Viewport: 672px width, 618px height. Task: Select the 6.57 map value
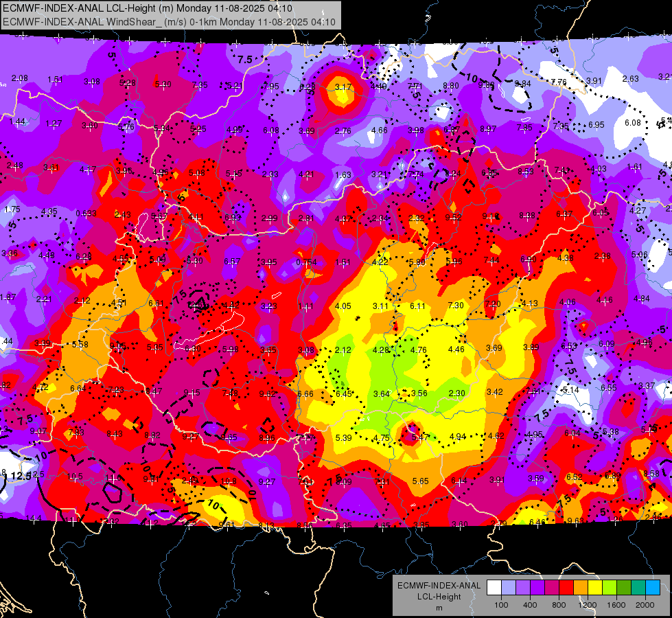point(232,261)
